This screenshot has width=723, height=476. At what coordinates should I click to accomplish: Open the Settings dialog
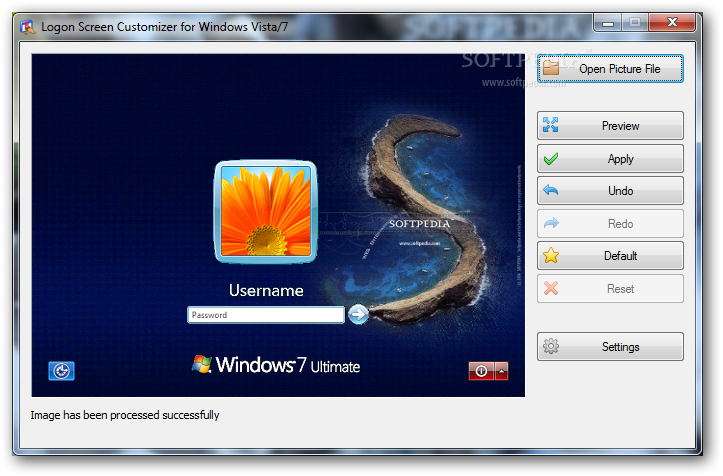[x=610, y=346]
